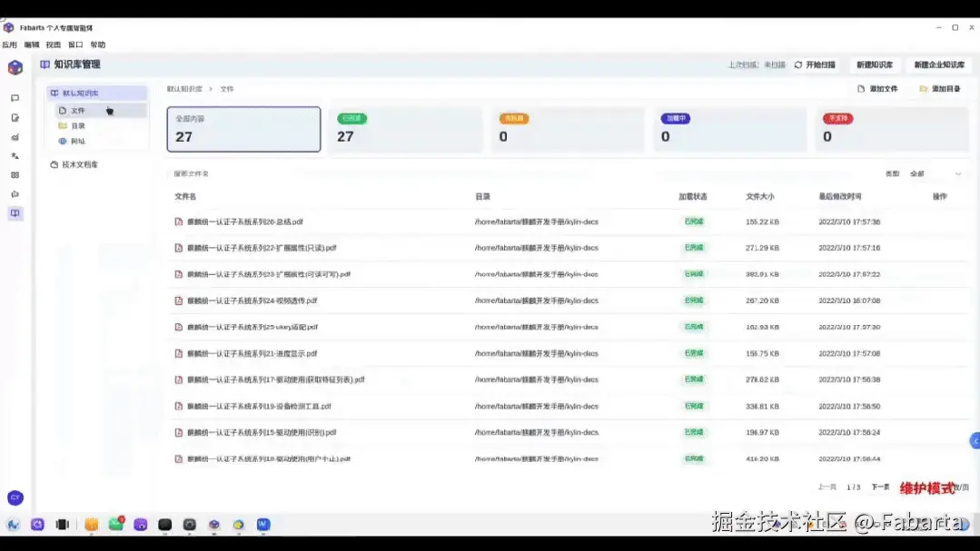Click file name 22-扩展属性(只读).pdf

(x=262, y=248)
